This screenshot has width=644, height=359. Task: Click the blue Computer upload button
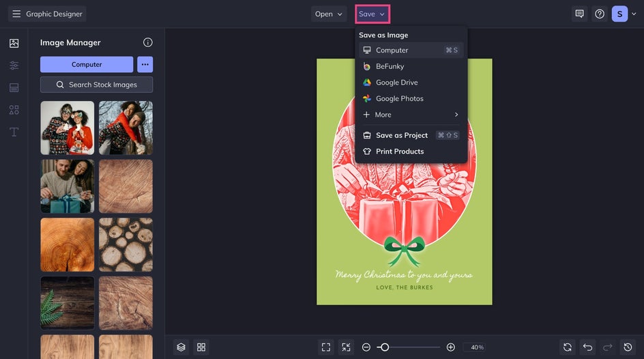(x=87, y=64)
